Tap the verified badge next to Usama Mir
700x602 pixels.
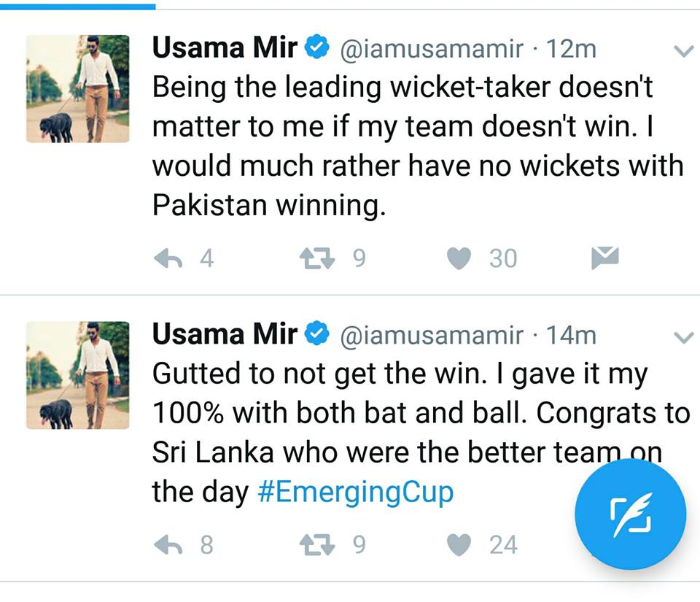(x=316, y=47)
